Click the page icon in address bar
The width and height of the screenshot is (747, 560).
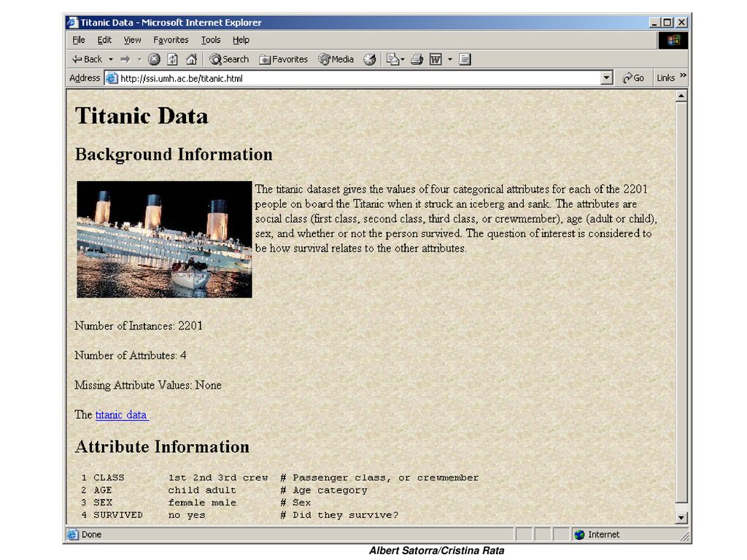point(112,78)
